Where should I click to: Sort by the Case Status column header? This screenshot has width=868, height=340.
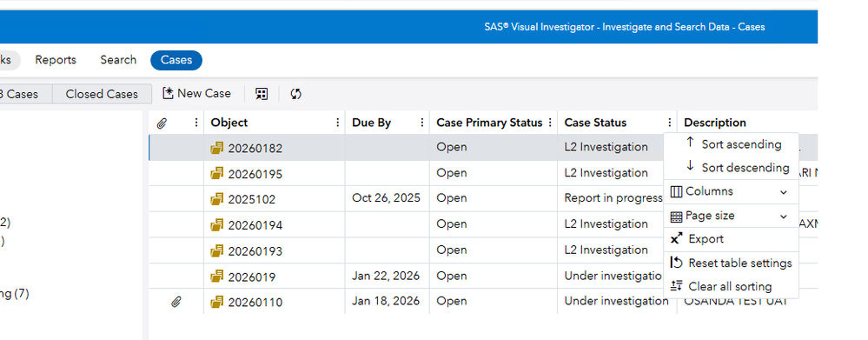pos(596,123)
